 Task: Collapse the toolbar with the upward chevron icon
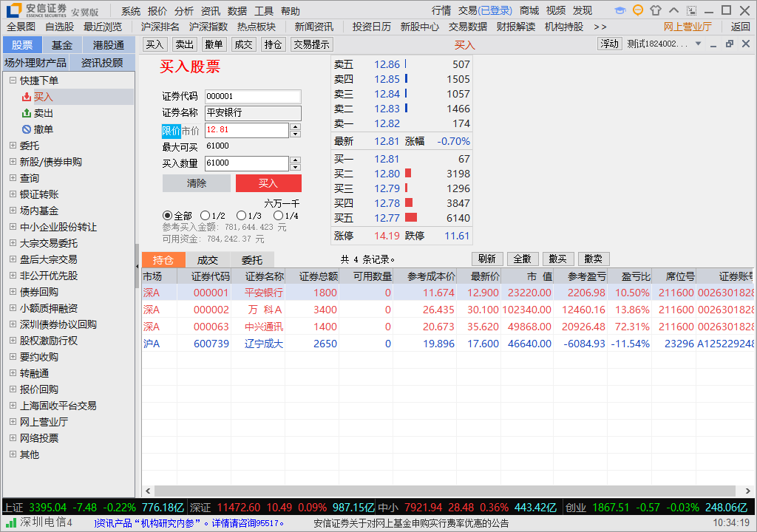click(673, 10)
